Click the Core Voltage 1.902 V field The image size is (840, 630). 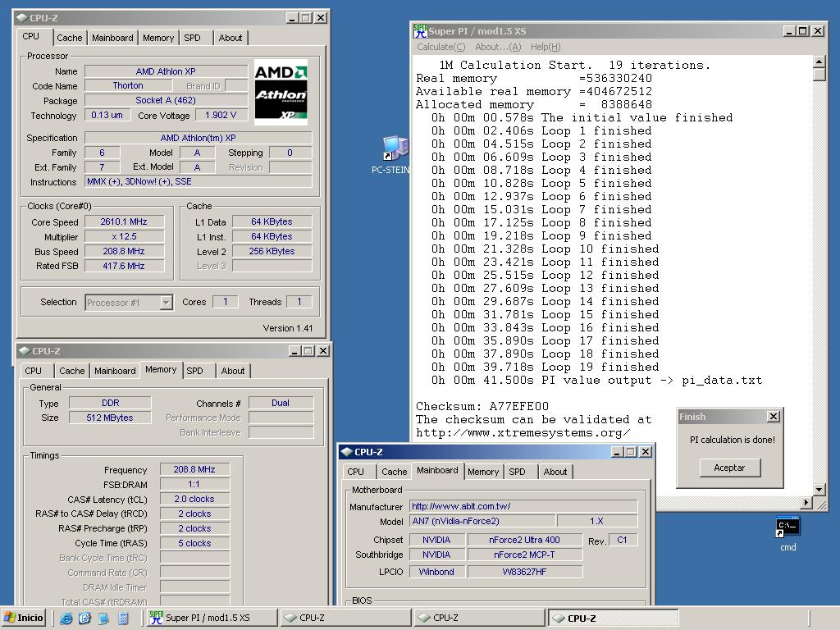click(221, 115)
